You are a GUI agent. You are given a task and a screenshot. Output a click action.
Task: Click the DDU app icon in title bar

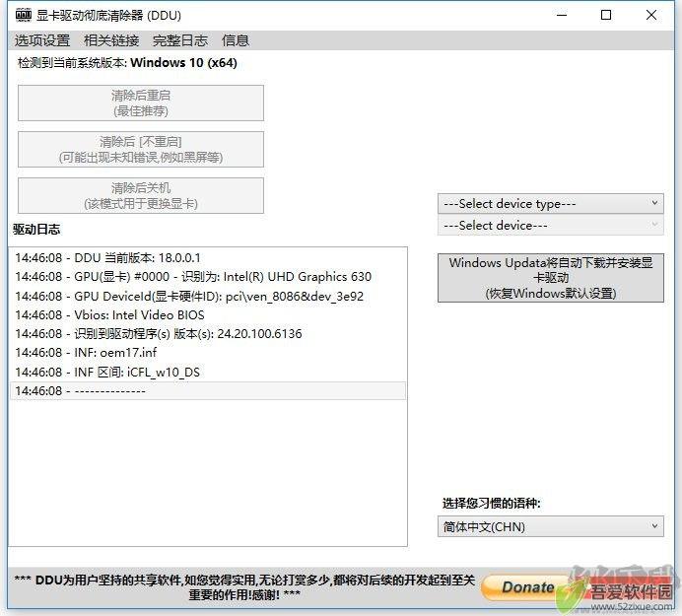24,15
